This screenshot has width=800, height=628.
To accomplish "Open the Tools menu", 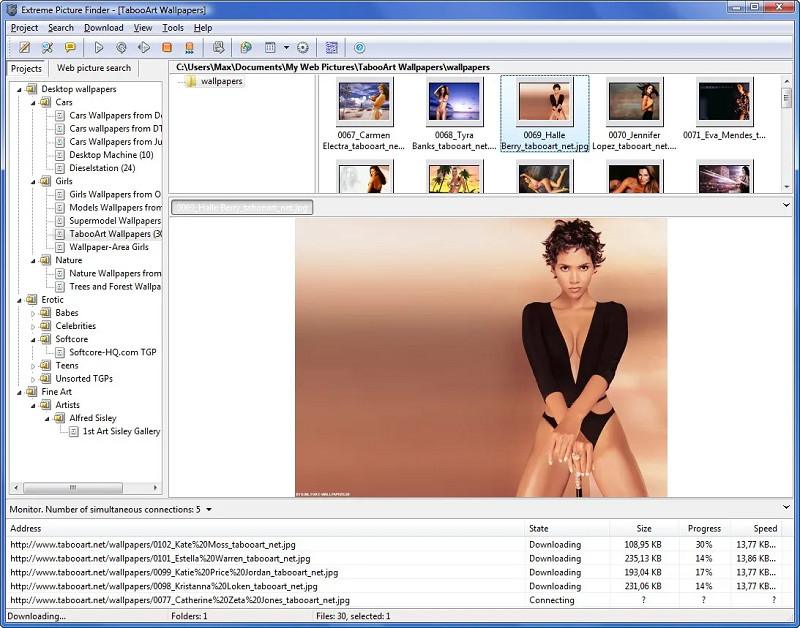I will pos(174,28).
